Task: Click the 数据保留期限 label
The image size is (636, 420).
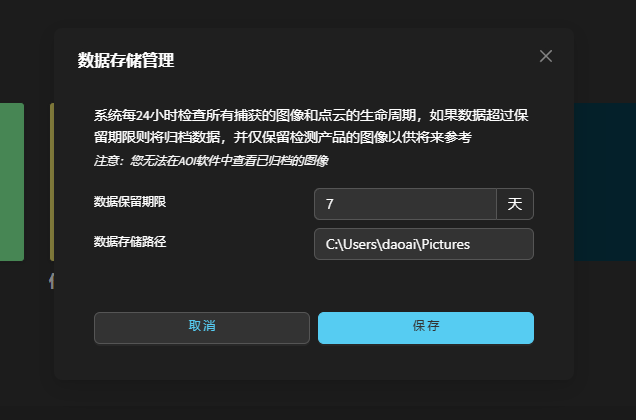Action: pyautogui.click(x=130, y=202)
